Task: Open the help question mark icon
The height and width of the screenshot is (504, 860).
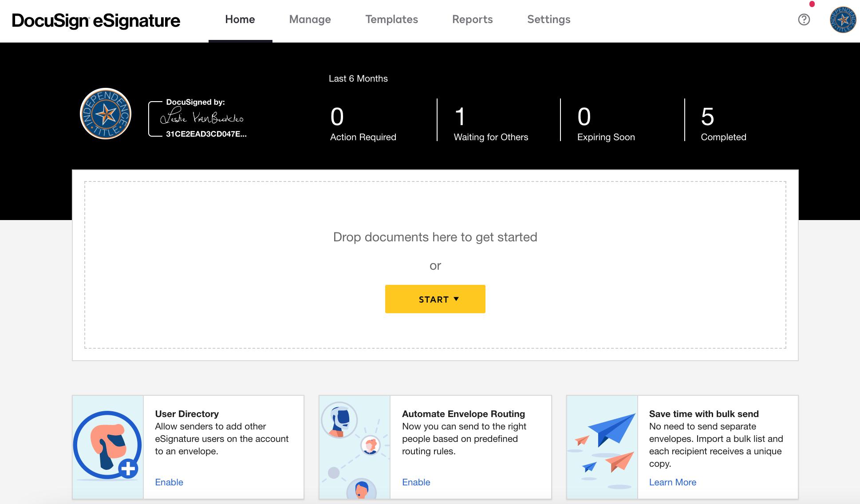Action: click(804, 20)
